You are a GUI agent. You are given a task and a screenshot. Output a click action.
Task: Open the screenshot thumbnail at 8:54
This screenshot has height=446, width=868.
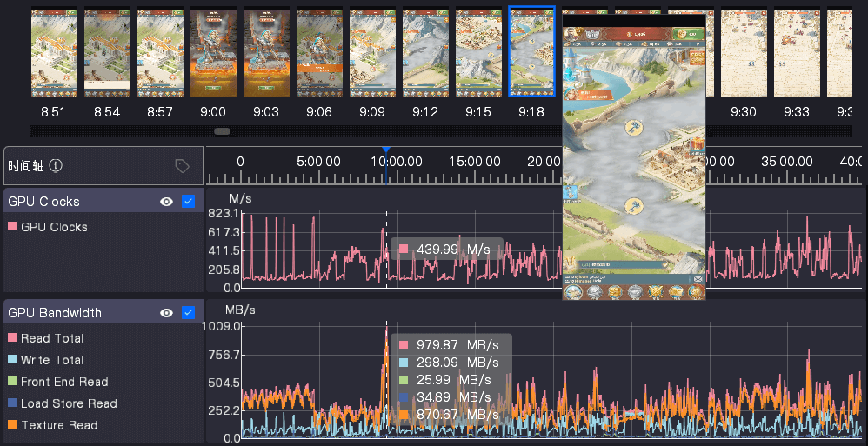107,52
